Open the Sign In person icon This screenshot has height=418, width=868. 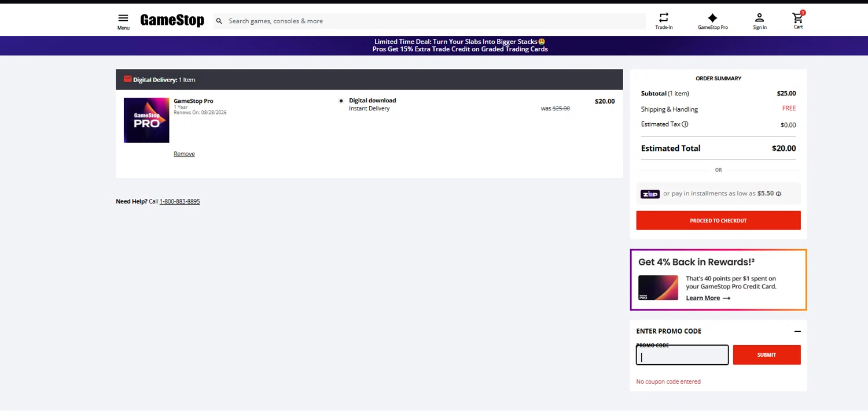click(x=760, y=18)
